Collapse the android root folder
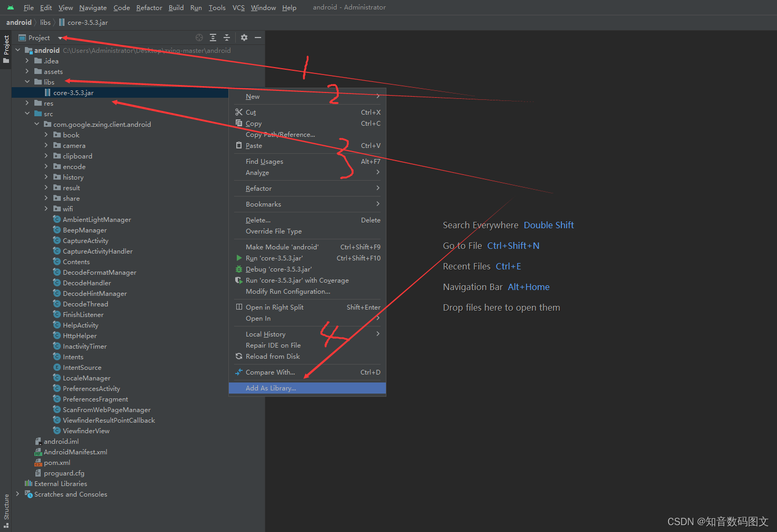The width and height of the screenshot is (777, 532). (x=18, y=50)
